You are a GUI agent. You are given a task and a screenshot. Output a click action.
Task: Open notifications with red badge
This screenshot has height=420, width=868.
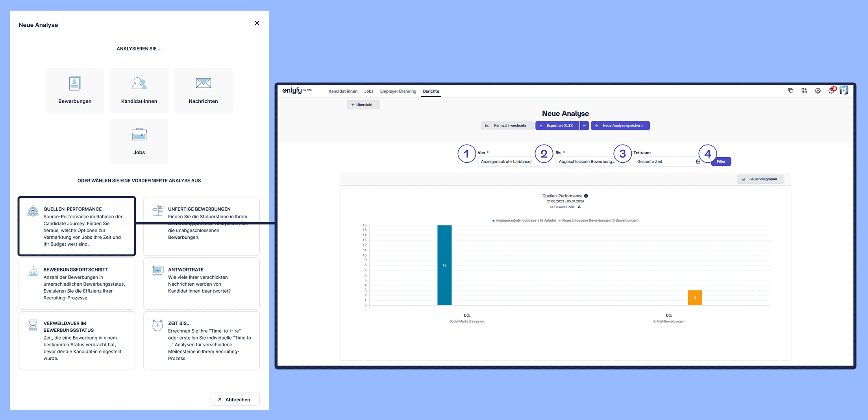tap(831, 91)
